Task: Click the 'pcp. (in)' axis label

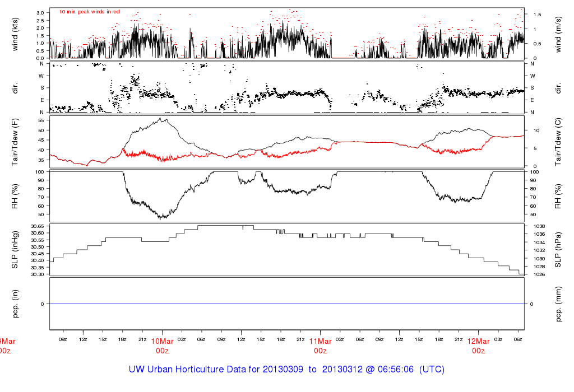Action: (x=16, y=304)
